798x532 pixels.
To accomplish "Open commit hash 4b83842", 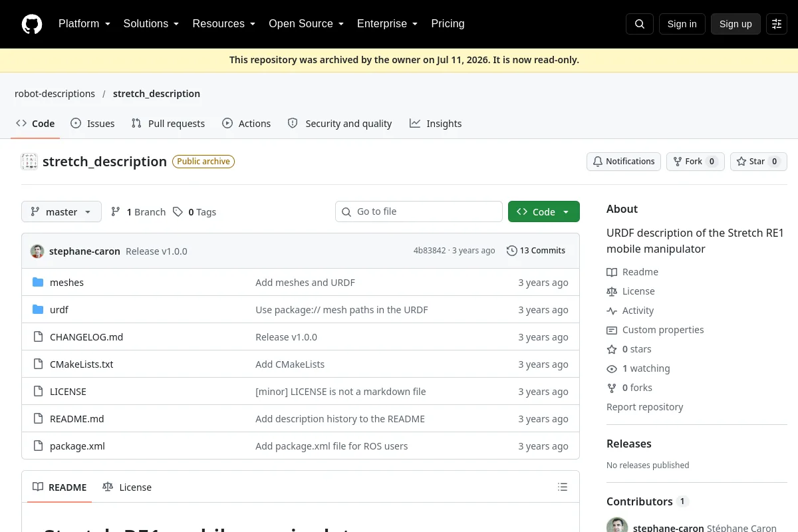I will pos(430,251).
